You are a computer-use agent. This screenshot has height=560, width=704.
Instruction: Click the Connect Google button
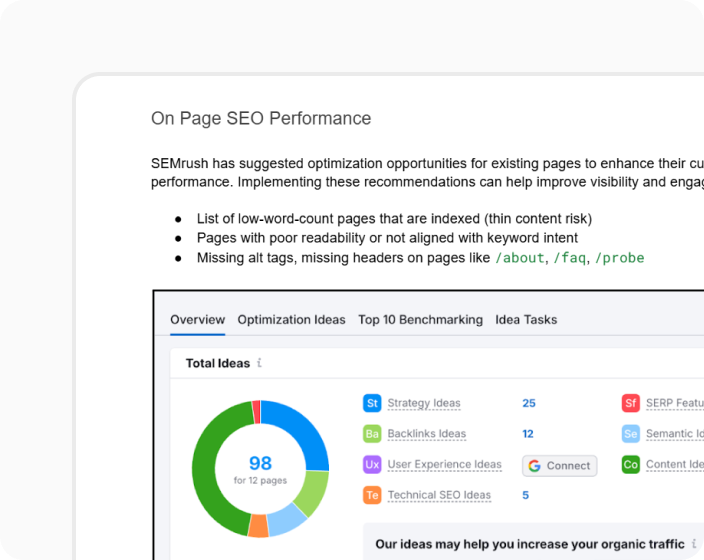(x=559, y=466)
